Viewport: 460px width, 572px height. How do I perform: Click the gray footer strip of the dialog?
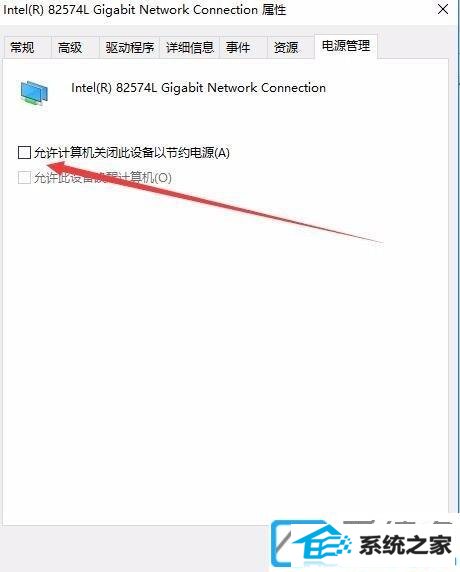(x=135, y=547)
